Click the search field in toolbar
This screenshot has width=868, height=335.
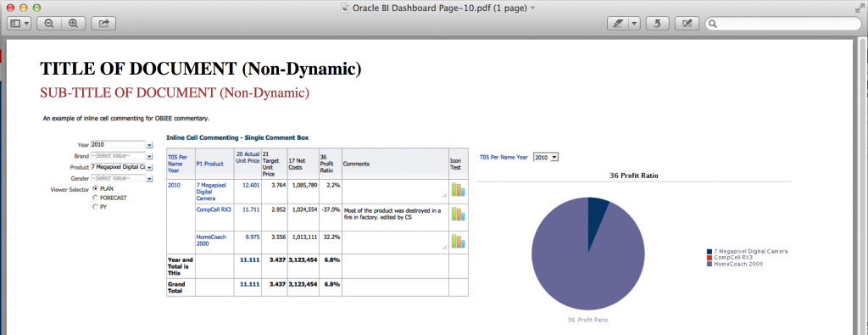tap(782, 24)
